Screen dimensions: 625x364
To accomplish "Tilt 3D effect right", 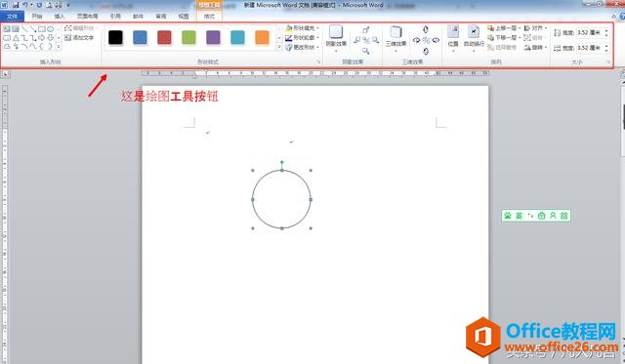I will pyautogui.click(x=436, y=40).
